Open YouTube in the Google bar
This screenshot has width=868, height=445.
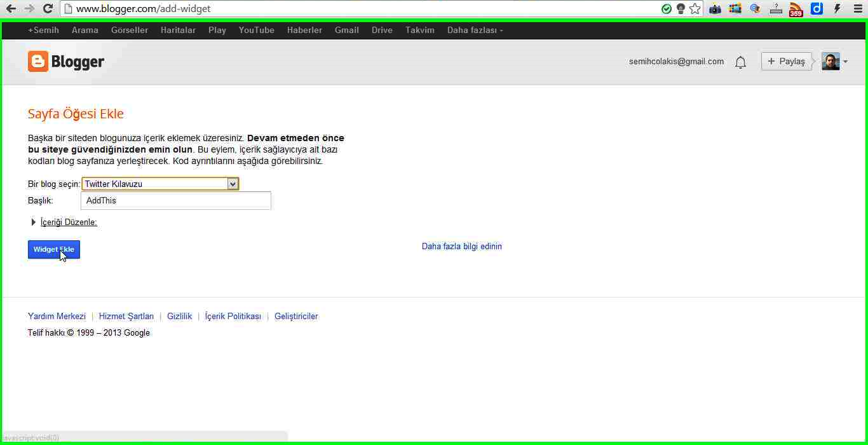tap(257, 30)
